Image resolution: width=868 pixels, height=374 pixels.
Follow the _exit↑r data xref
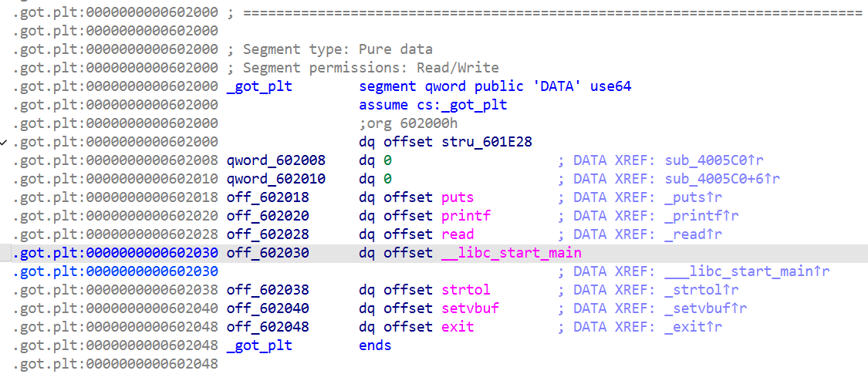686,327
